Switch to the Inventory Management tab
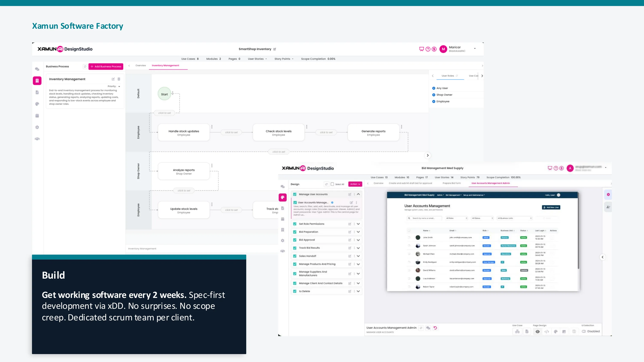Screen dimensions: 644x362 [x=166, y=65]
